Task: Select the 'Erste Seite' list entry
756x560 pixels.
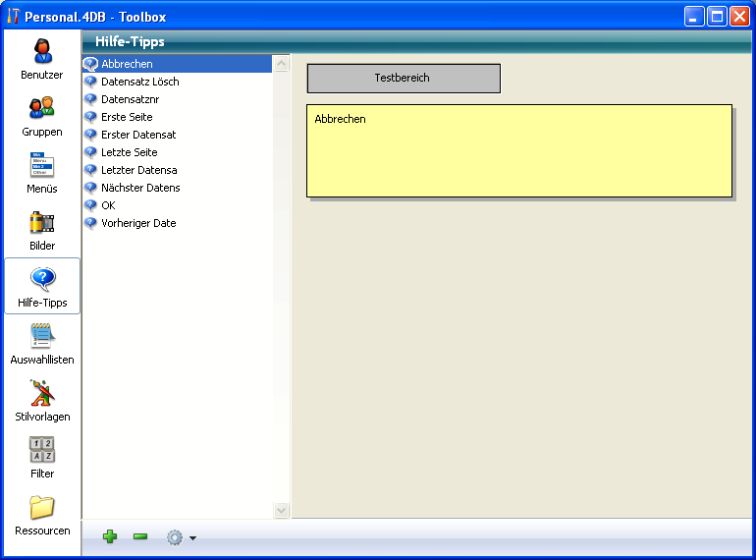Action: coord(127,117)
